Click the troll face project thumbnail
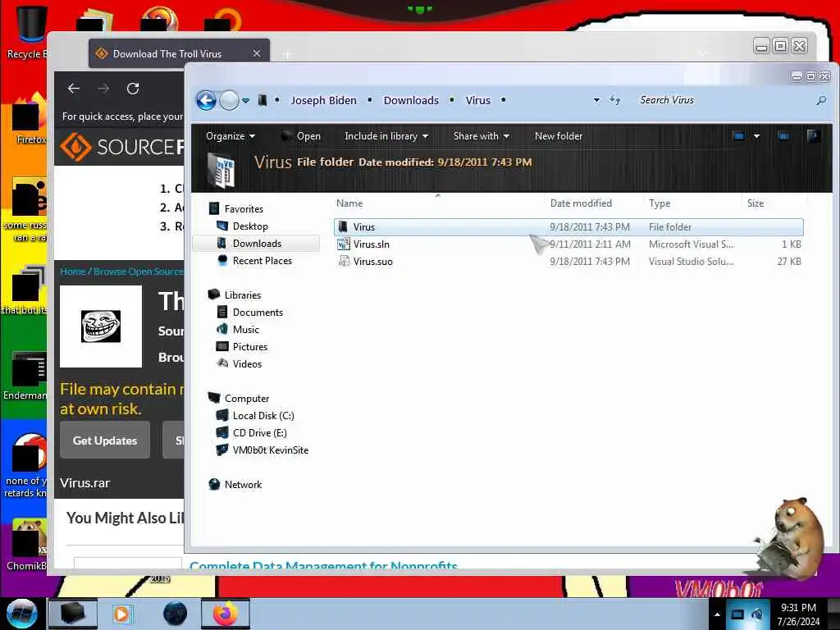The height and width of the screenshot is (630, 840). coord(101,326)
